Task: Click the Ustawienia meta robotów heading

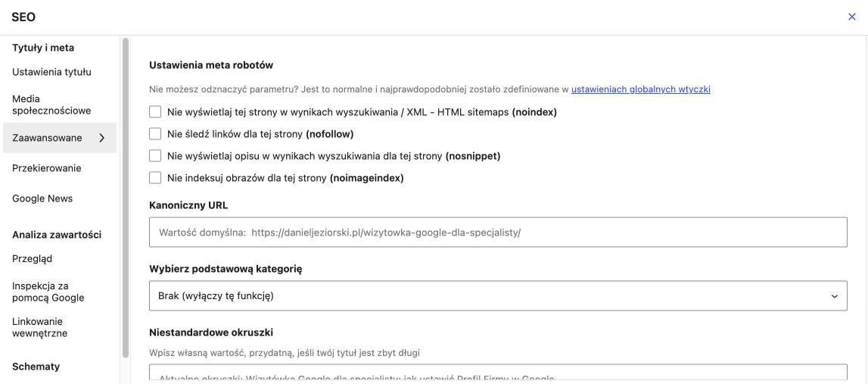Action: [211, 65]
